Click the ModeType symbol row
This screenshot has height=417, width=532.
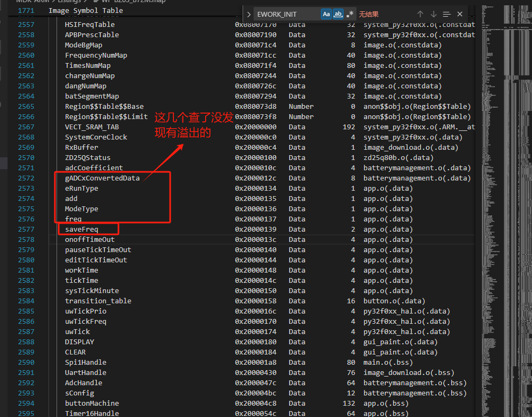point(81,209)
